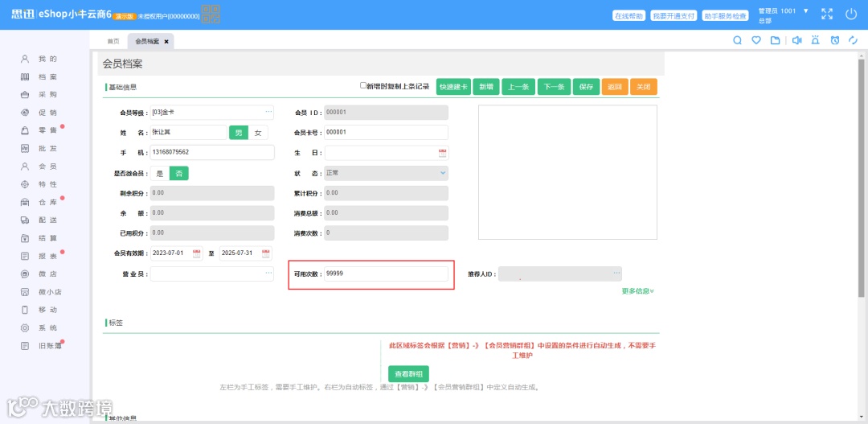Click the 姓名 field containing 张让其
Viewport: 868px width, 424px height.
click(188, 133)
